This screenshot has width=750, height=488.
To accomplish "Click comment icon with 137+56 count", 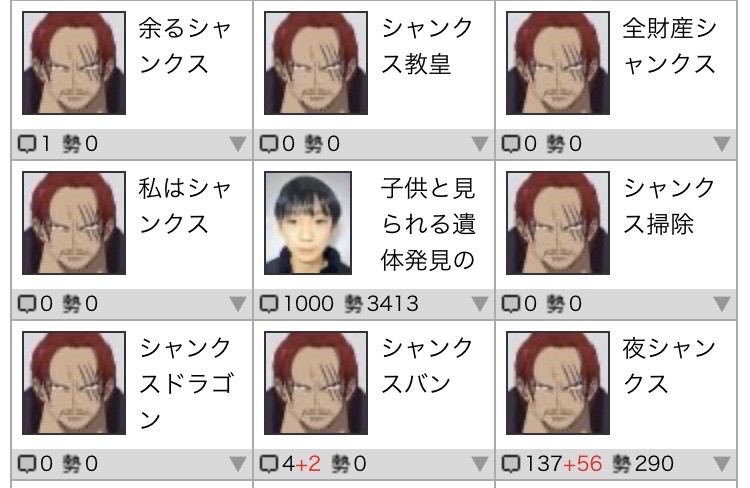I will (x=511, y=464).
